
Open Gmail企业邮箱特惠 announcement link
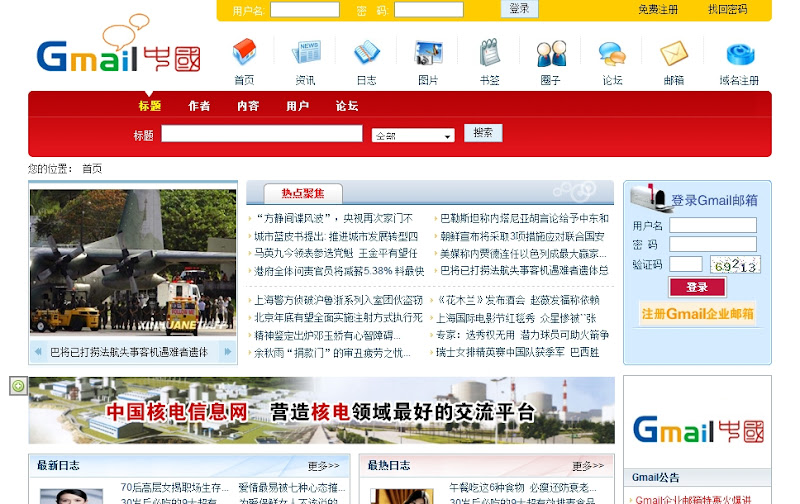tap(693, 499)
